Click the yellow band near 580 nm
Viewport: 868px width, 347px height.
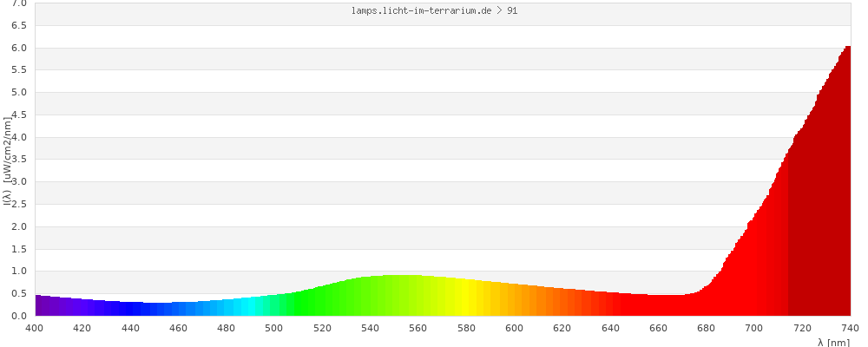466,298
